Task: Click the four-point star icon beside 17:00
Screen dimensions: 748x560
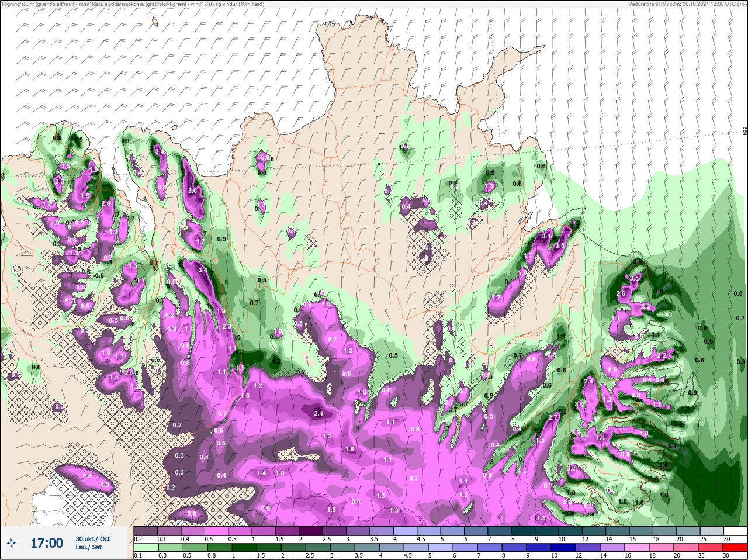Action: pos(12,543)
